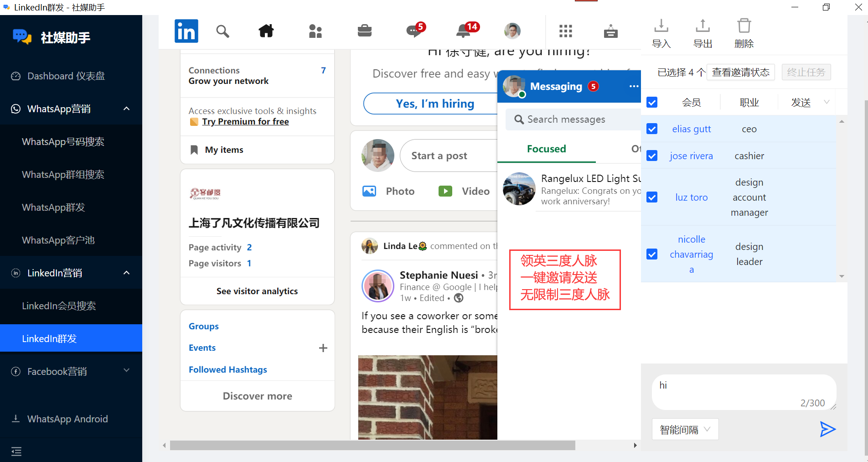Click See visitor analytics
This screenshot has width=868, height=462.
[x=257, y=291]
